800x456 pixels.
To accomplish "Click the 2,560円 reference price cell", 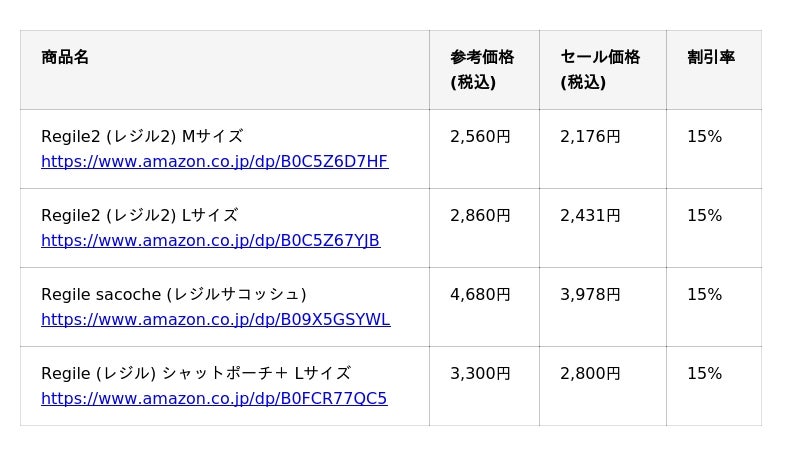I will tap(480, 136).
